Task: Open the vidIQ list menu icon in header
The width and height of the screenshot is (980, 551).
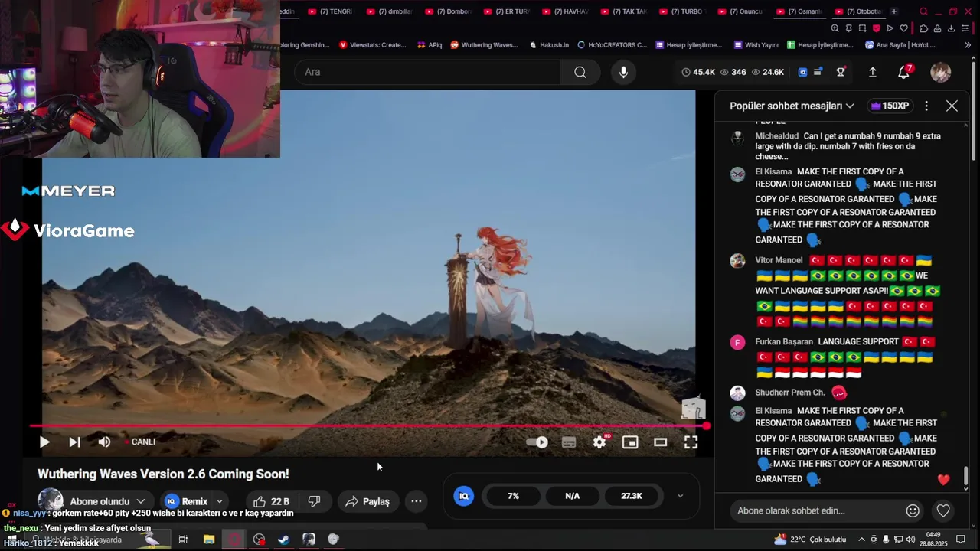Action: (818, 72)
